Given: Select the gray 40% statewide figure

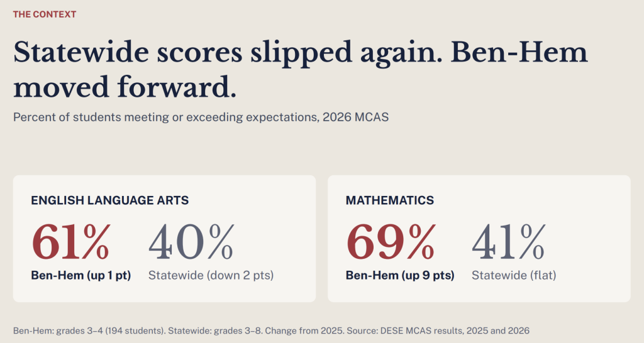Looking at the screenshot, I should coord(191,242).
